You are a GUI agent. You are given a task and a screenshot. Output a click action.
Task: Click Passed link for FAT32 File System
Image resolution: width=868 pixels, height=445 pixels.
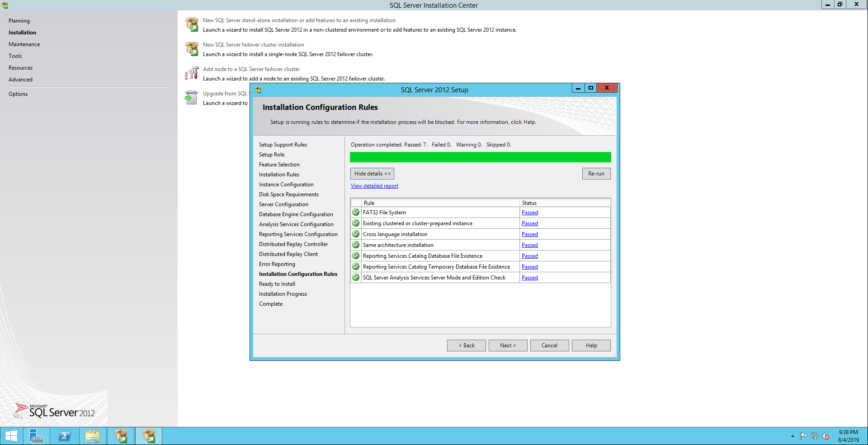coord(529,213)
